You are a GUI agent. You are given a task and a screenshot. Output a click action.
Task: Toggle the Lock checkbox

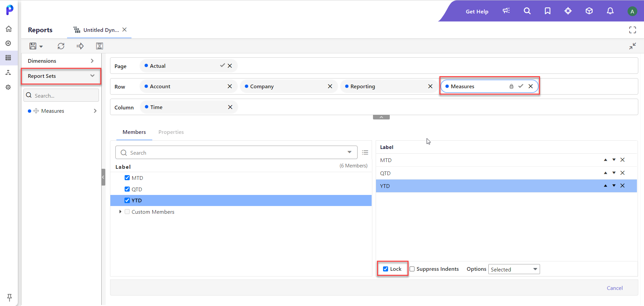point(386,269)
